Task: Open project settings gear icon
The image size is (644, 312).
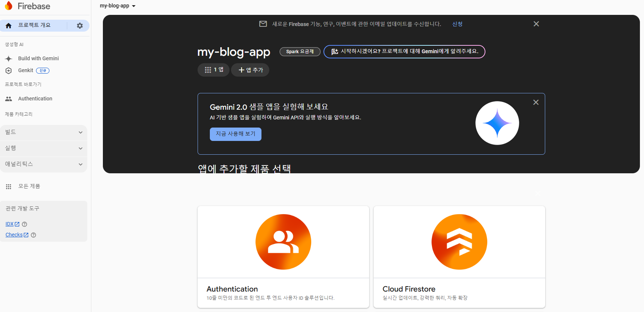Action: (80, 26)
